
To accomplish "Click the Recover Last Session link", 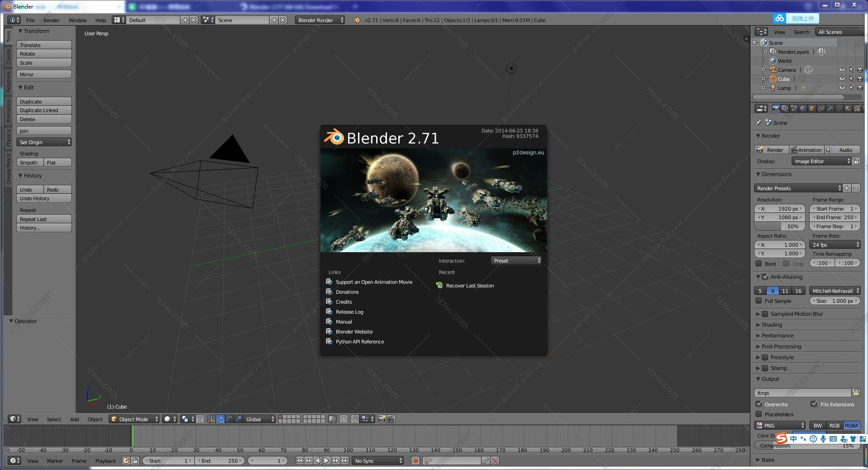I will [x=469, y=285].
